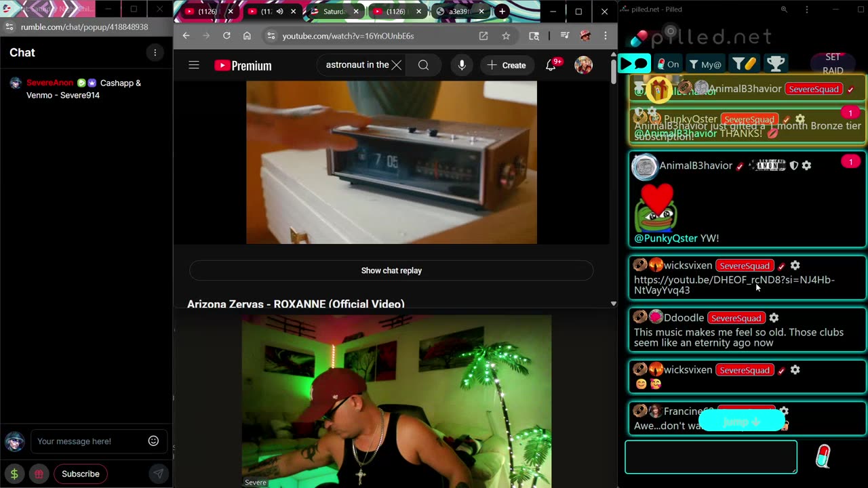Open the browser home page

(247, 36)
